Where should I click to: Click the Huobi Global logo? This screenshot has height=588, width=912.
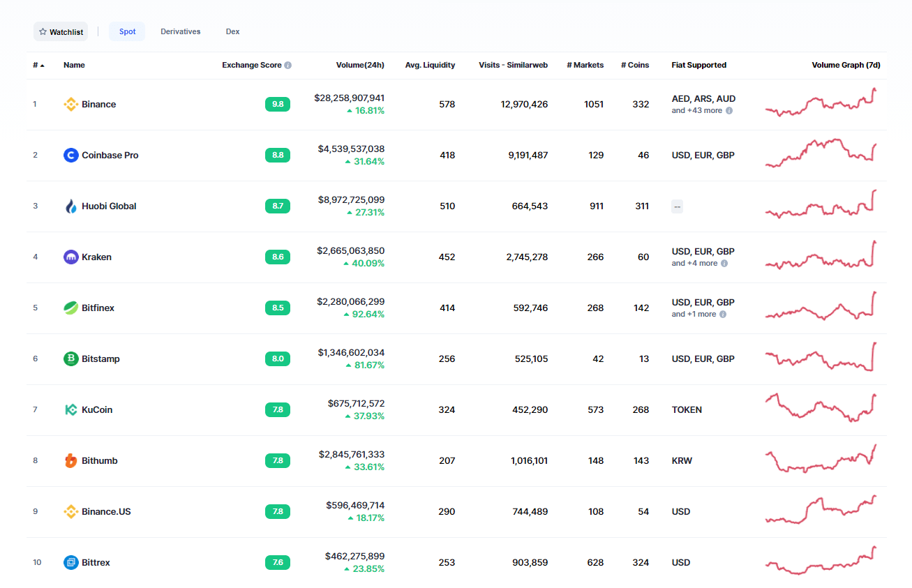pyautogui.click(x=70, y=206)
